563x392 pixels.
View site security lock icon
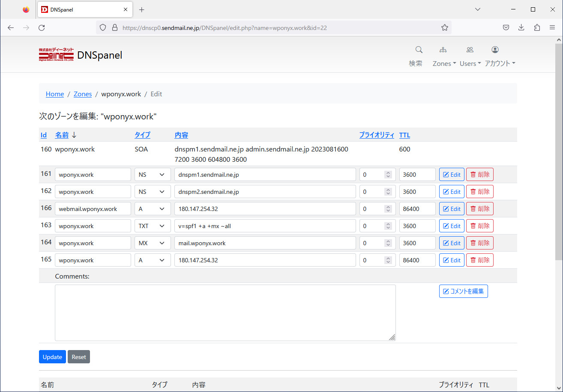pos(114,27)
